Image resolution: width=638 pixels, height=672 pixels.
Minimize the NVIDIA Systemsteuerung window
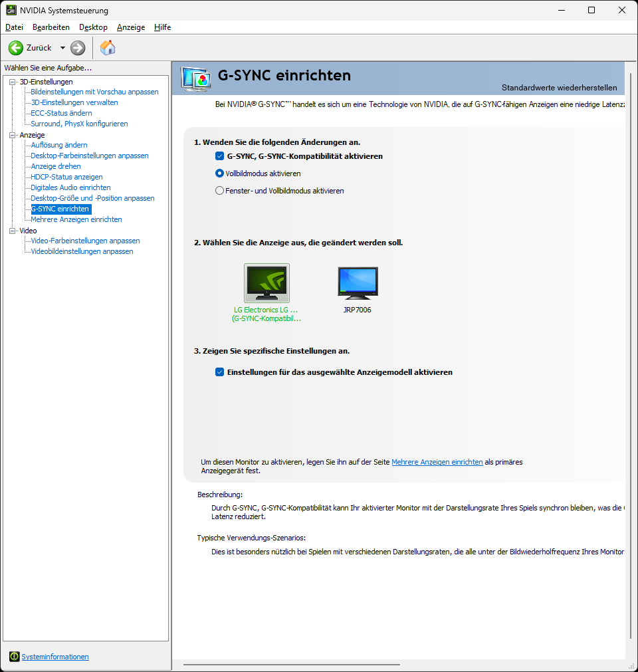[562, 10]
